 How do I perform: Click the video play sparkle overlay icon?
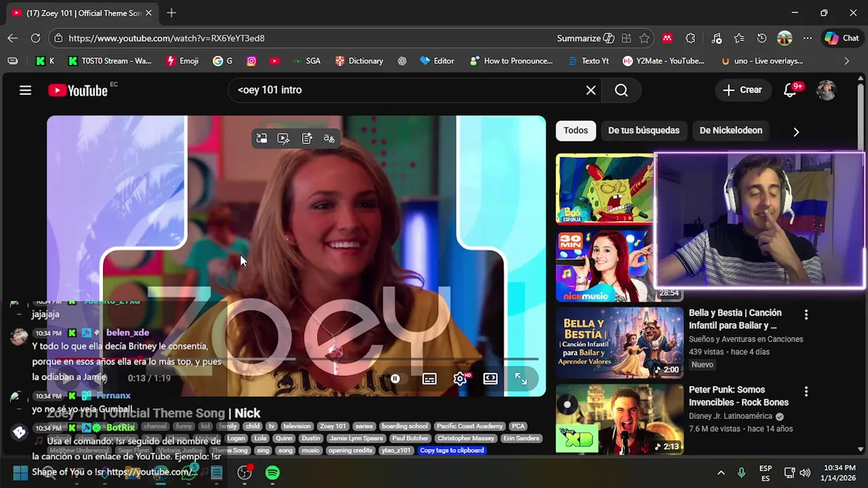(x=283, y=138)
